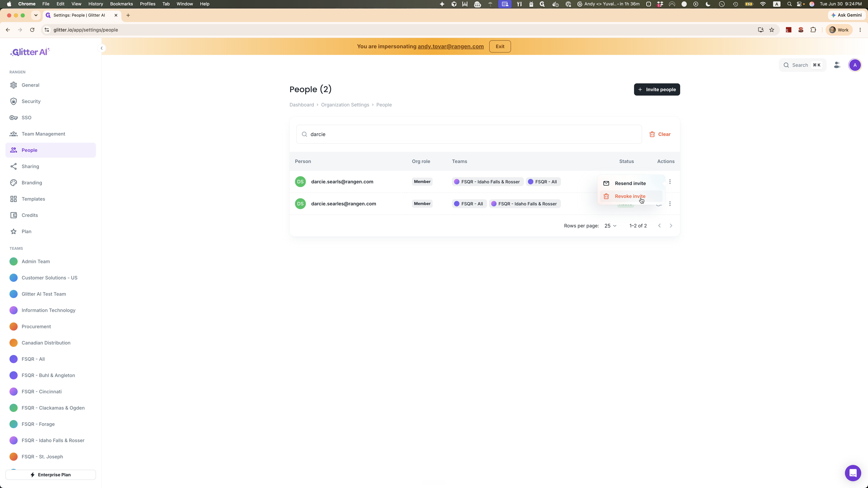868x488 pixels.
Task: Open FSQR - Forage team
Action: [x=51, y=424]
